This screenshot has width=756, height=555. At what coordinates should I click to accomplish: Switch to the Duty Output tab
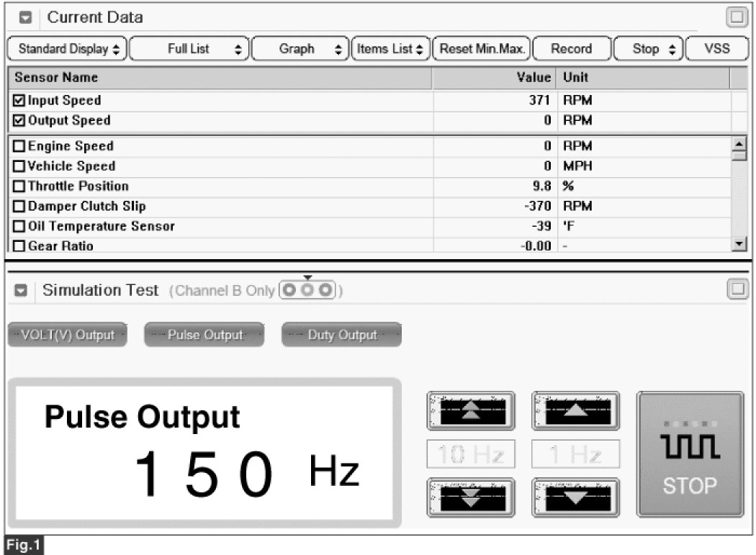point(341,335)
